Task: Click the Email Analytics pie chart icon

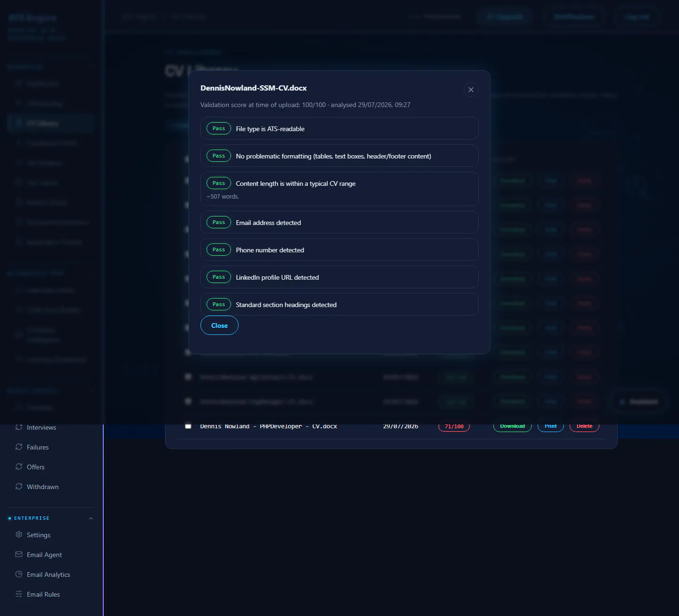Action: coord(19,574)
